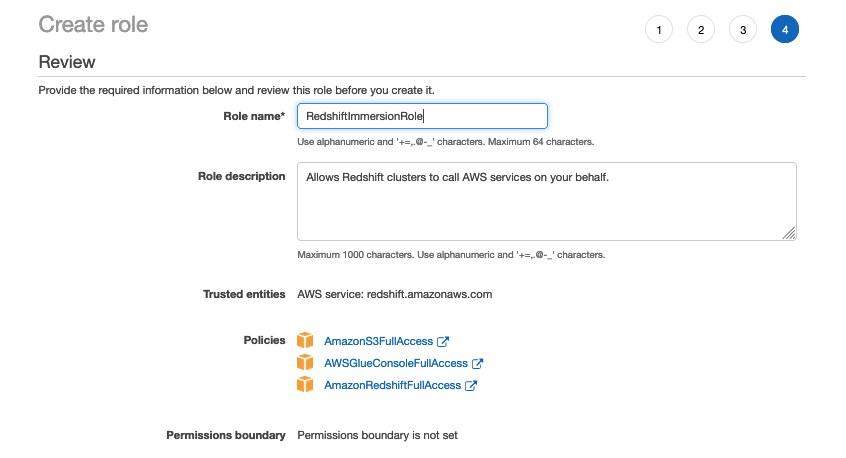Viewport: 846px width, 458px height.
Task: Go to wizard step 1 circle
Action: [659, 30]
